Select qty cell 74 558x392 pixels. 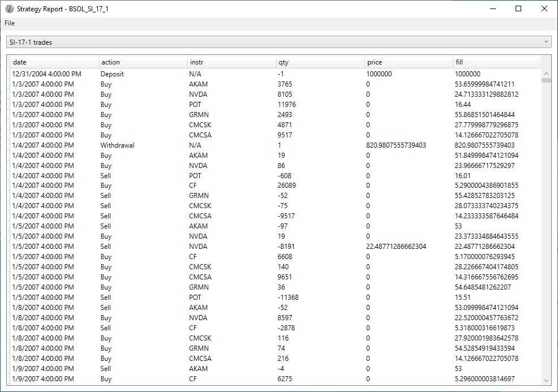tap(281, 348)
